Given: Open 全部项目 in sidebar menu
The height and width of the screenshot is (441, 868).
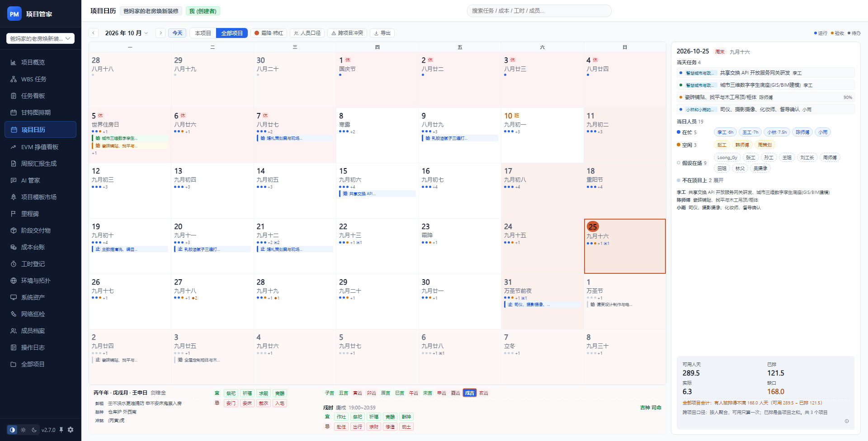Looking at the screenshot, I should coord(40,364).
